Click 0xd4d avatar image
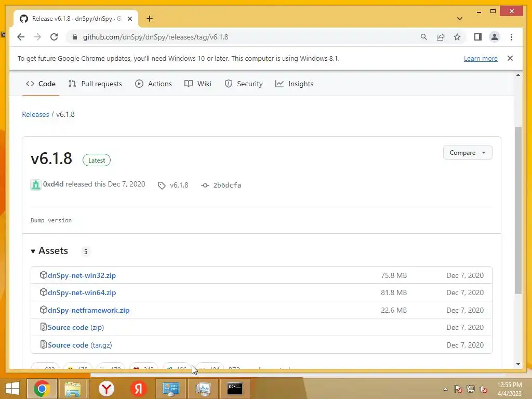This screenshot has width=532, height=399. click(x=36, y=185)
